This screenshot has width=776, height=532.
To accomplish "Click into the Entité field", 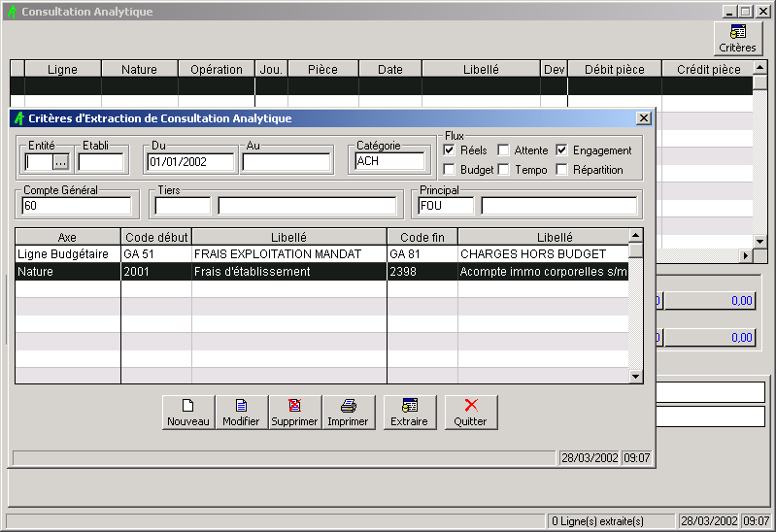I will click(39, 162).
